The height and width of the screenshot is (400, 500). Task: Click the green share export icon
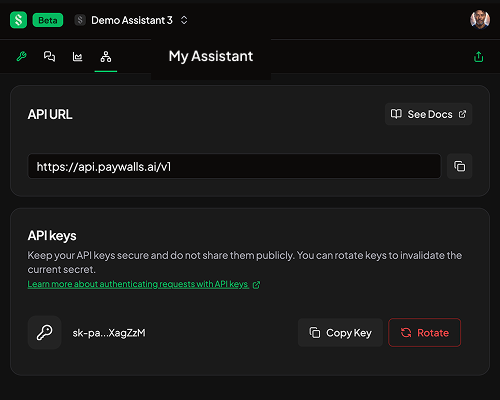click(479, 57)
